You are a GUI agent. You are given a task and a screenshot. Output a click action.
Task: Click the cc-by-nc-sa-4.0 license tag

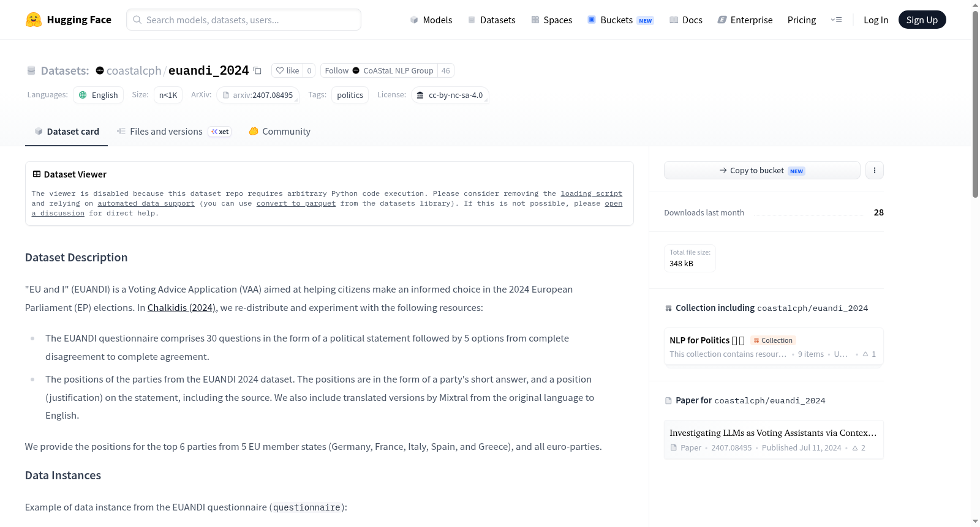pyautogui.click(x=450, y=95)
